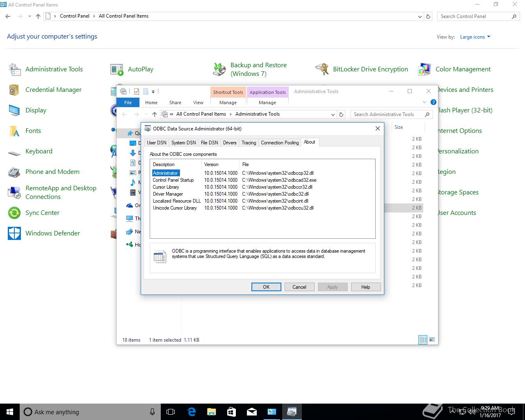Open RemoteApp and Desktop Connections

coord(61,192)
